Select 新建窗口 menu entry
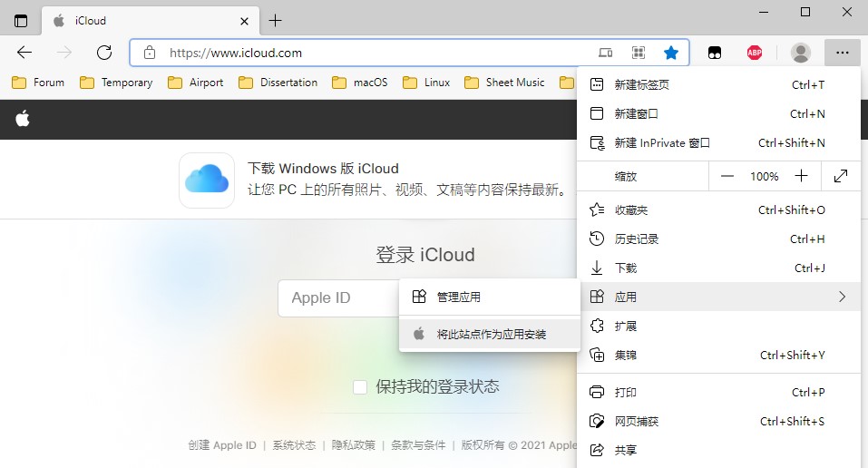The width and height of the screenshot is (868, 468). coord(718,113)
